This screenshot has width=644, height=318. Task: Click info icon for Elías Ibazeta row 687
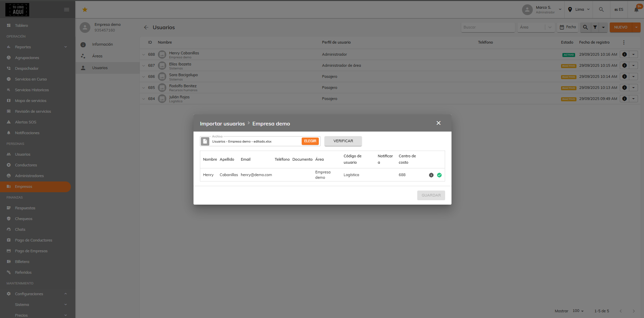(625, 65)
